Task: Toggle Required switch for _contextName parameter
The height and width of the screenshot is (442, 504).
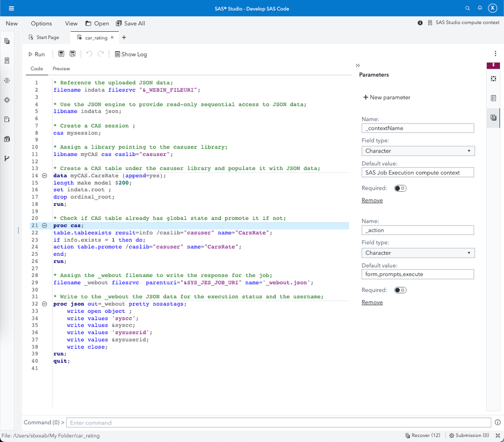Action: [x=400, y=188]
